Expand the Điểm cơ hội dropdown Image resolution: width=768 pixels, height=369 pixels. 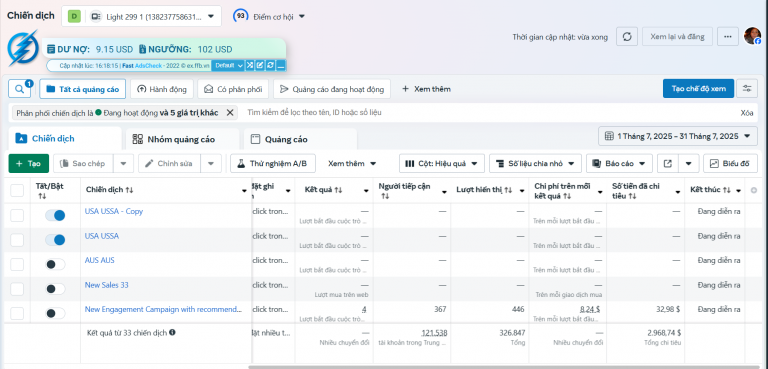point(302,17)
